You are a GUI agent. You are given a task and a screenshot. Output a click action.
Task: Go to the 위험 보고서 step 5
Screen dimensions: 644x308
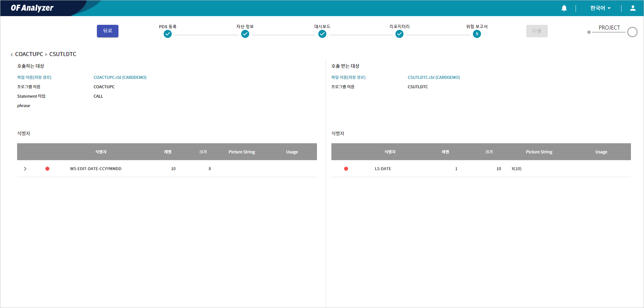coord(477,34)
